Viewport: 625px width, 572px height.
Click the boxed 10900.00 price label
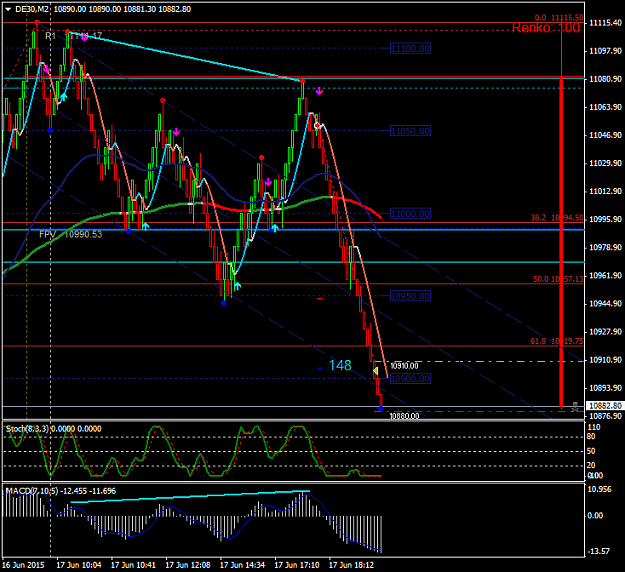[x=410, y=379]
